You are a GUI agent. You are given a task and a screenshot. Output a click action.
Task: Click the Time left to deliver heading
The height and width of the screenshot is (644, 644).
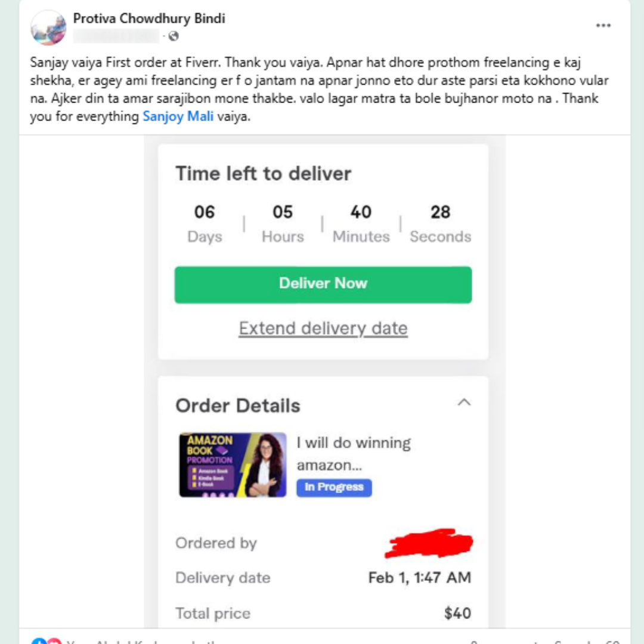tap(264, 174)
